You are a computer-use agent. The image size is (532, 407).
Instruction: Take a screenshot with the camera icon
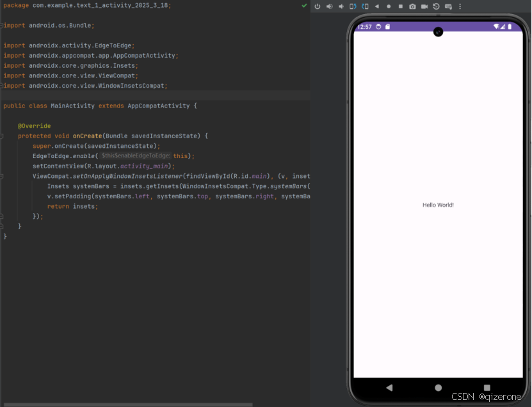[x=412, y=6]
